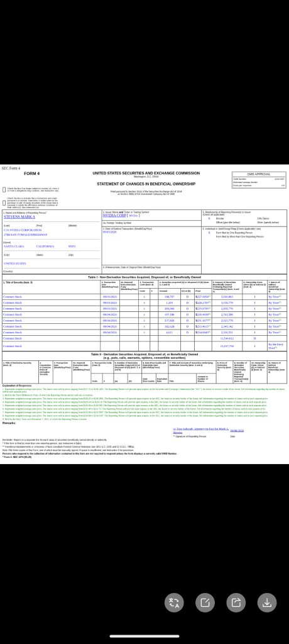The width and height of the screenshot is (289, 644).
Task: Click the 'By the Envy Trust' ownership cell
Action: [x=276, y=347]
